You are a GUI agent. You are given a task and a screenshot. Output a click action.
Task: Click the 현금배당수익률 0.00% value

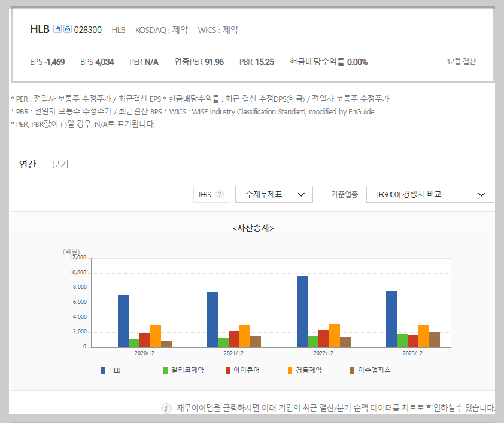point(329,62)
